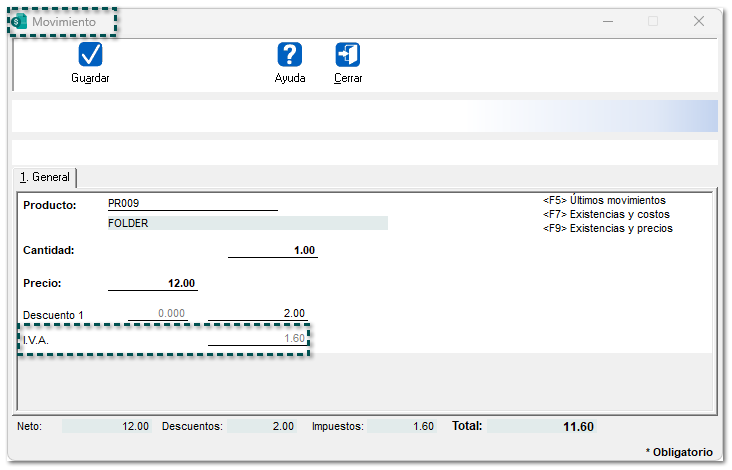Viewport: 732px width, 470px height.
Task: Focus the Precio field showing 12.00
Action: [153, 283]
